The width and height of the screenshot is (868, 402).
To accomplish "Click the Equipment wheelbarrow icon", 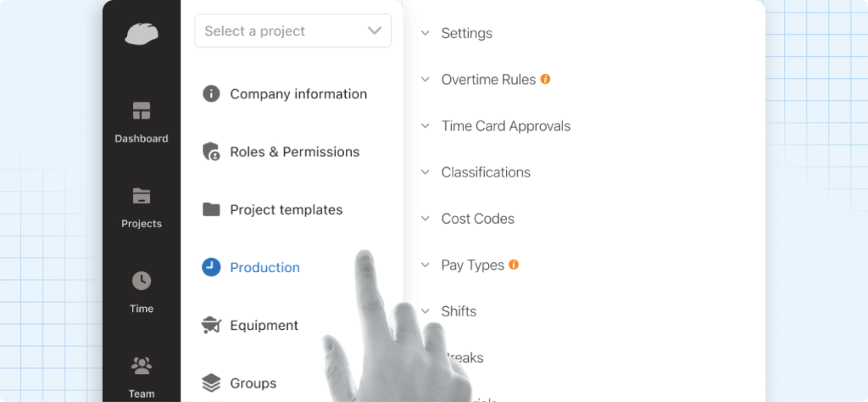I will (211, 325).
